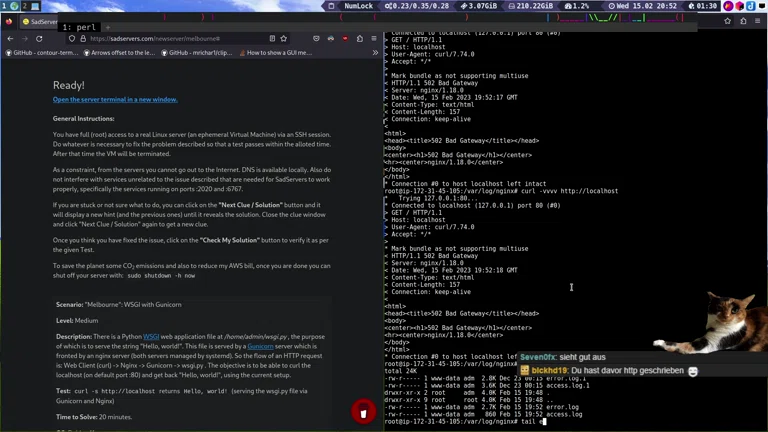Open the Pocket save icon
This screenshot has width=768, height=432.
(x=316, y=38)
